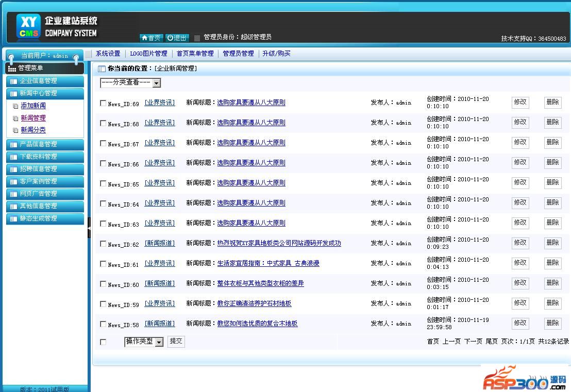Open the 热烈祝贺XY家具地板类公司 news title link

pyautogui.click(x=279, y=243)
